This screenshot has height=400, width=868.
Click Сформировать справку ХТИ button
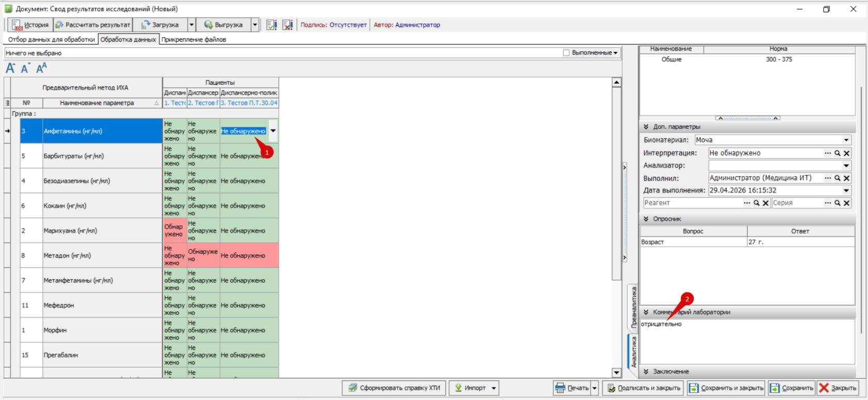394,388
